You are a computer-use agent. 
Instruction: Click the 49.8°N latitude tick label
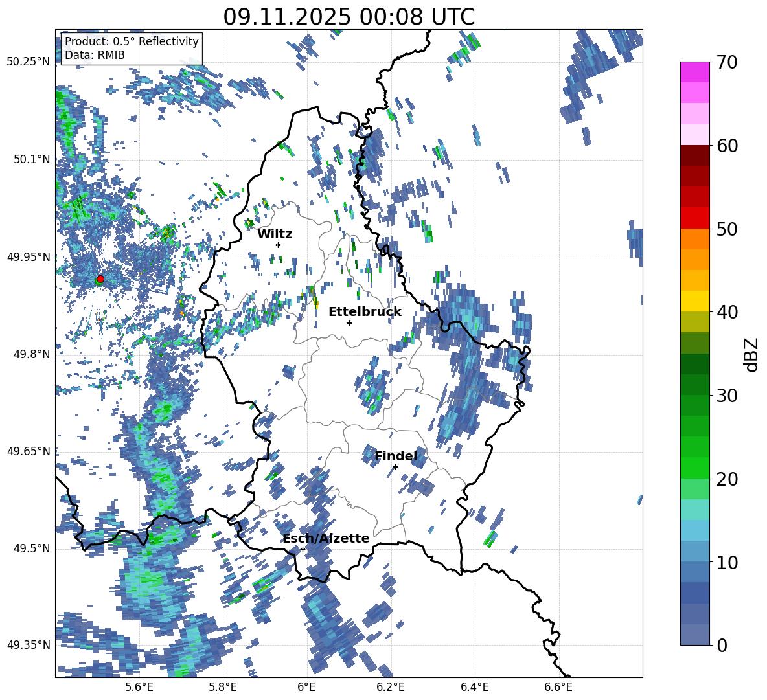(32, 354)
